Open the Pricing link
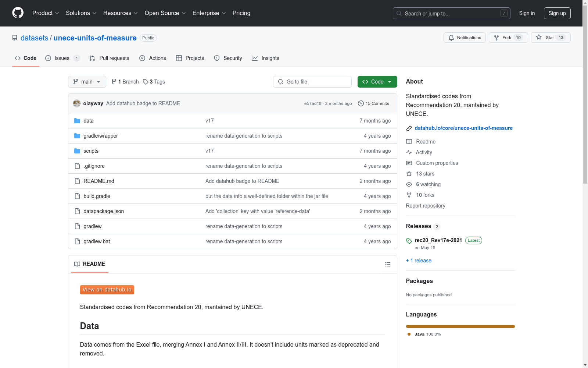The width and height of the screenshot is (588, 368). click(x=241, y=13)
